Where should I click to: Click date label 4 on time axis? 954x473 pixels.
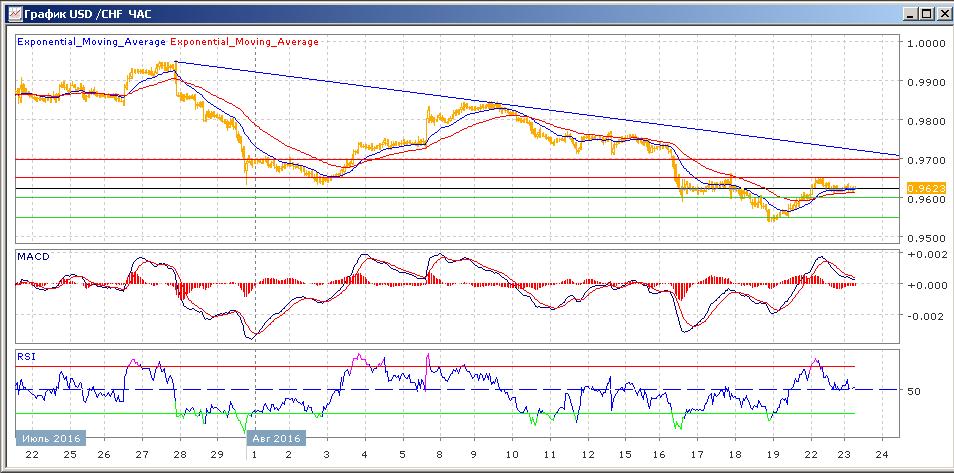(364, 455)
